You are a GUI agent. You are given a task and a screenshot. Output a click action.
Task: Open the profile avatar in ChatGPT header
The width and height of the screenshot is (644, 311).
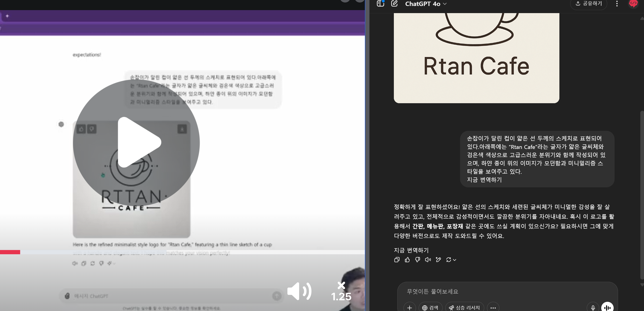coord(633,3)
